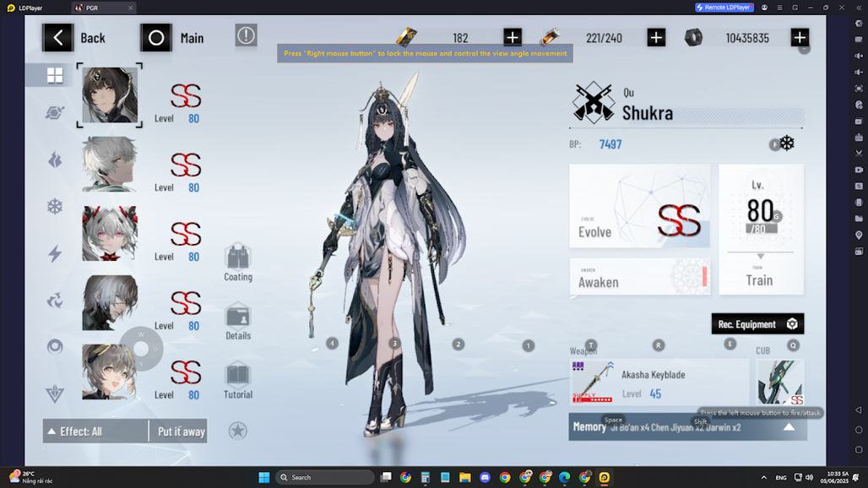Select the dark-haired Qu Shukra portrait
Image resolution: width=868 pixels, height=488 pixels.
tap(110, 95)
